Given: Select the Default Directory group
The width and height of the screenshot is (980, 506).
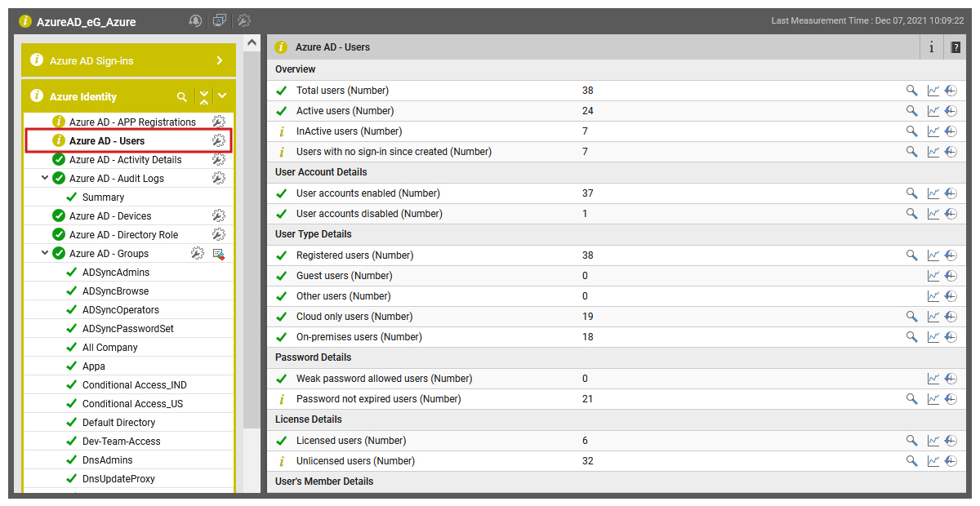Looking at the screenshot, I should [118, 422].
